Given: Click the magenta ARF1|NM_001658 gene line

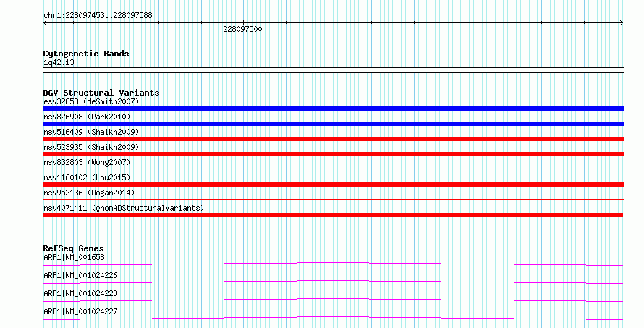Looking at the screenshot, I should coord(333,264).
